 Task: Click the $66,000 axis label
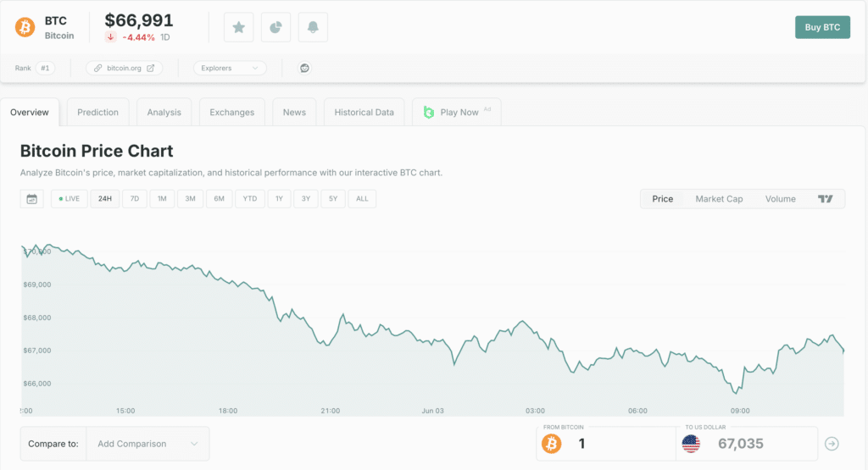37,384
